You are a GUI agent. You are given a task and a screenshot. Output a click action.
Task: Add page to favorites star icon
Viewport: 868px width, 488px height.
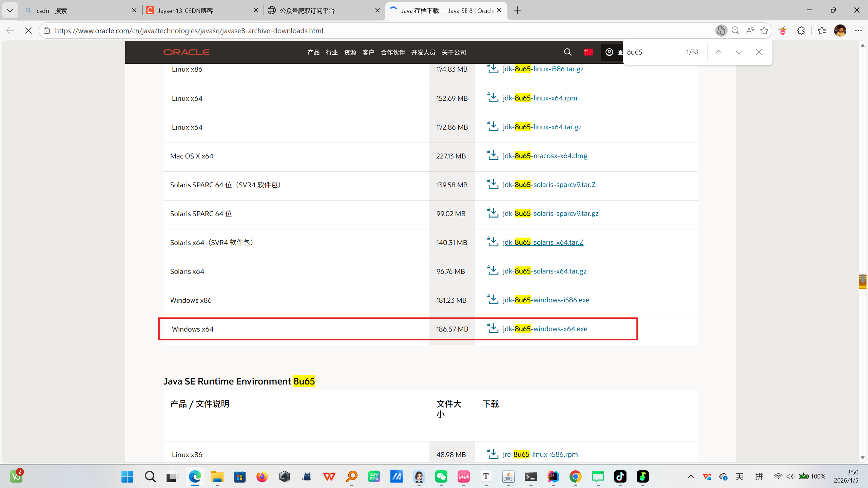pyautogui.click(x=764, y=31)
